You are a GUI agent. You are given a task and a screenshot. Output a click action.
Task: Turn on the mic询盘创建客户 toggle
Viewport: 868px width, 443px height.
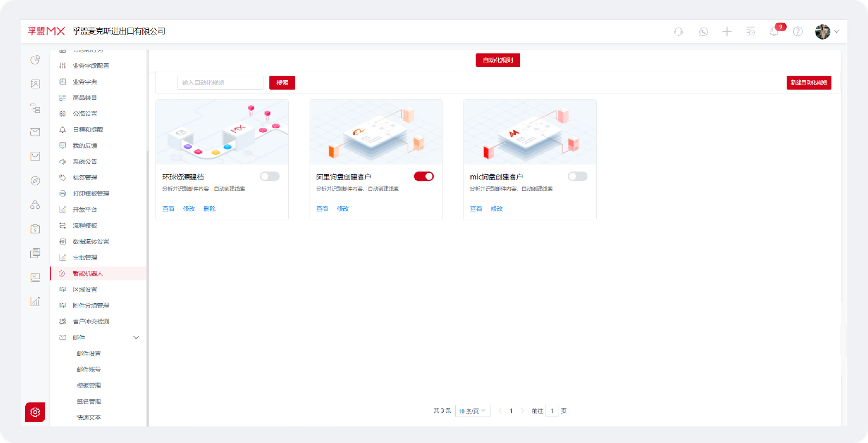[577, 177]
